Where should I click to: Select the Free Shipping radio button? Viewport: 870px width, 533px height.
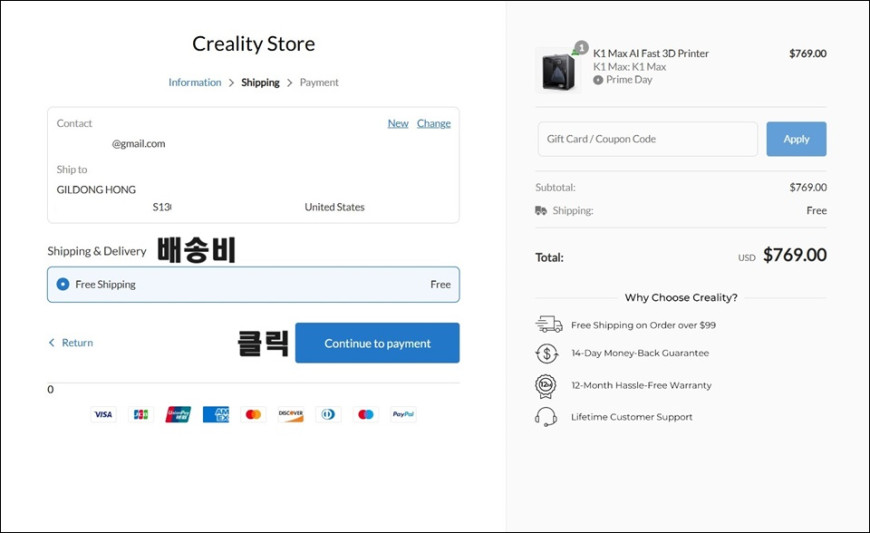point(63,284)
